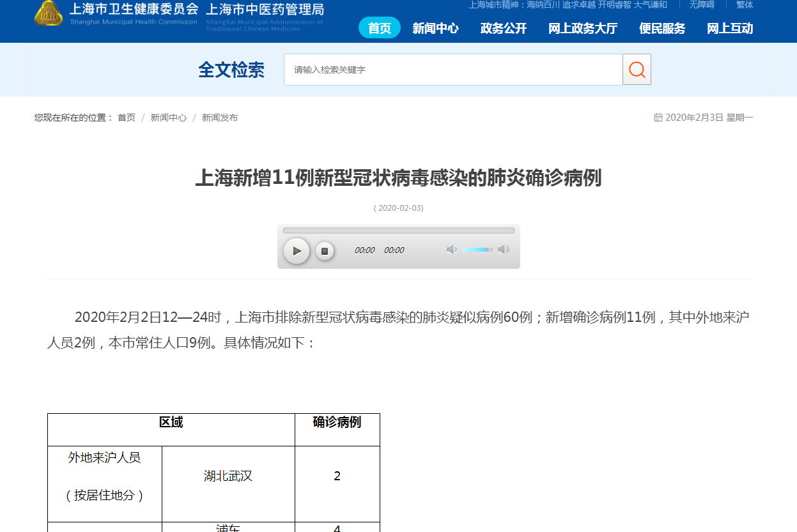
Task: Click the orange search magnifier button
Action: (x=637, y=70)
